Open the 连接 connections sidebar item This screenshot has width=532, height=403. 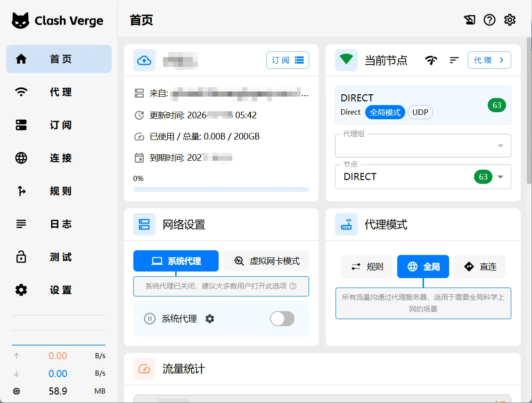(x=59, y=158)
